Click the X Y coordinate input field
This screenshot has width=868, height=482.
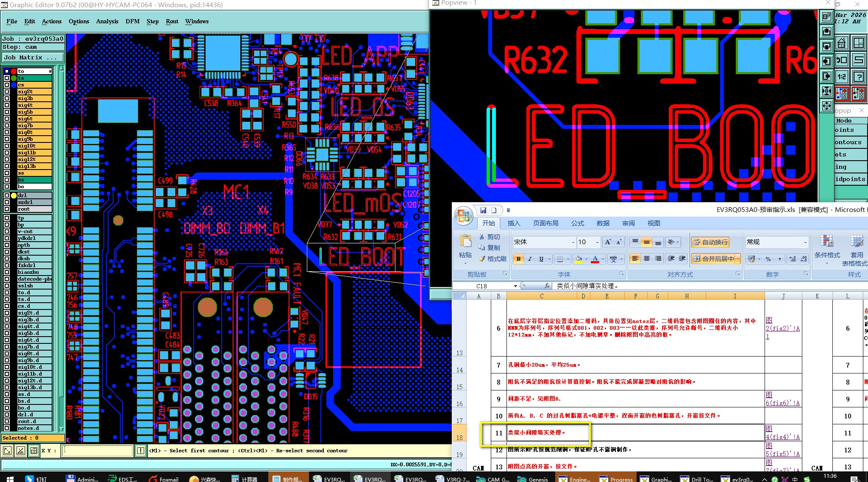[98, 451]
